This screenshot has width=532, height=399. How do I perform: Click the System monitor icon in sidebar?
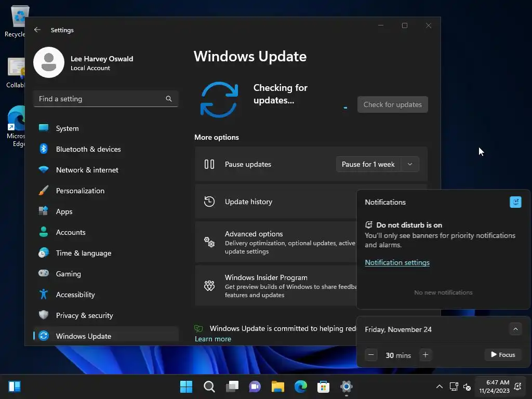pos(44,128)
